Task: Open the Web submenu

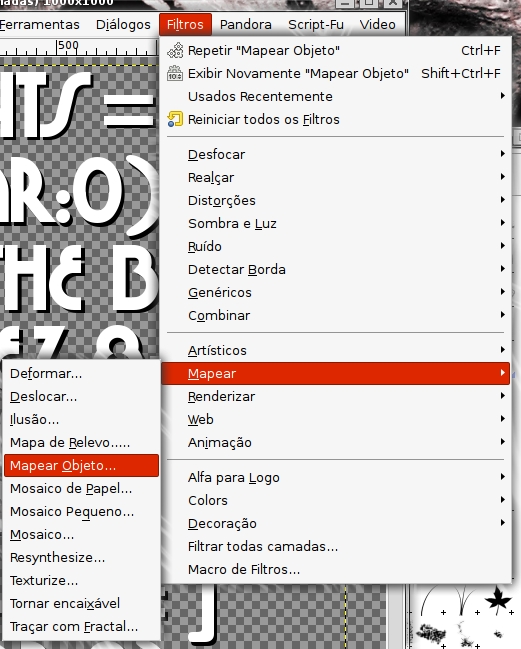Action: click(335, 419)
